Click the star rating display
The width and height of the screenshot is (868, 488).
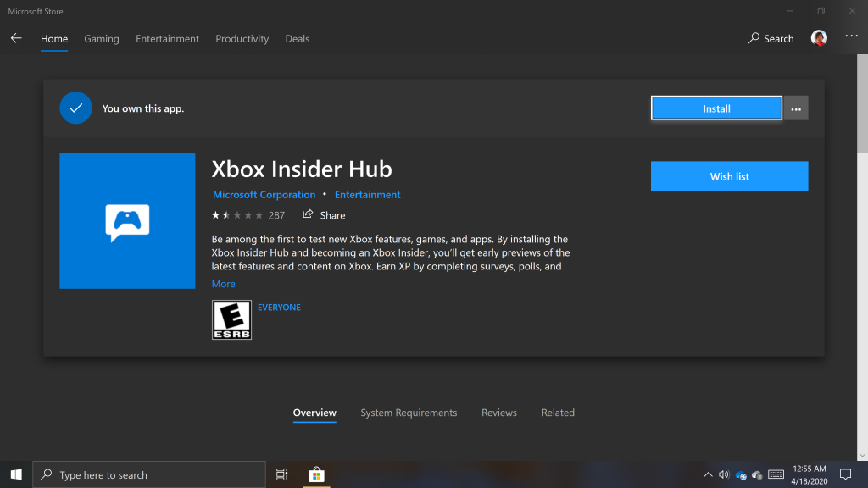(237, 215)
